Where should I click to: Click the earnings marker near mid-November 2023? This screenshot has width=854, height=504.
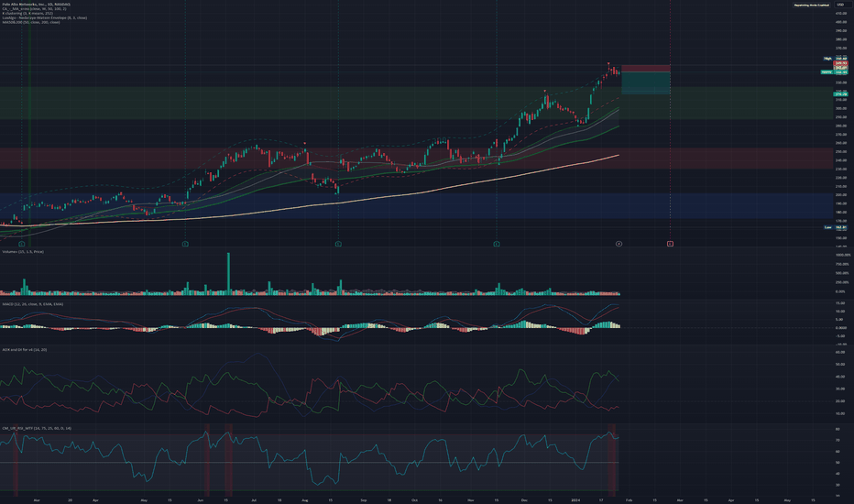click(496, 244)
